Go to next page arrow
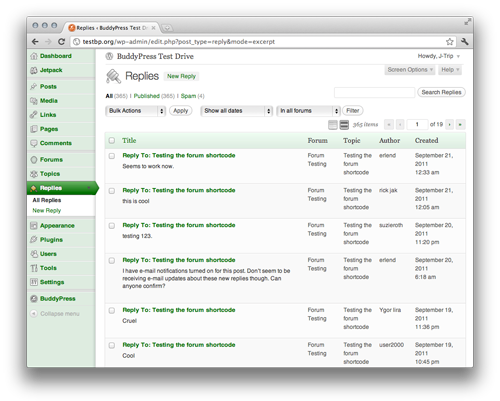Image resolution: width=500 pixels, height=401 pixels. coord(450,125)
